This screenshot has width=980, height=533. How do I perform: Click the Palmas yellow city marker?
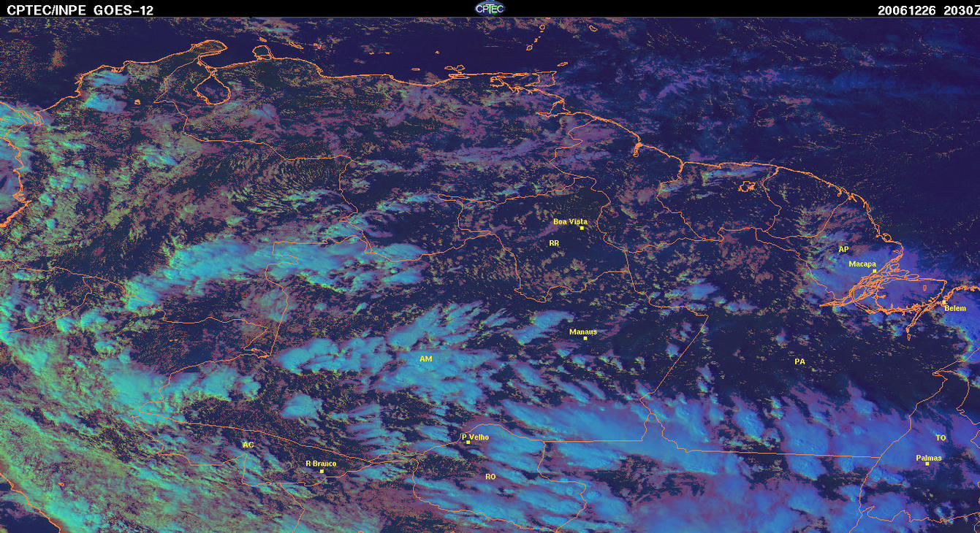927,464
